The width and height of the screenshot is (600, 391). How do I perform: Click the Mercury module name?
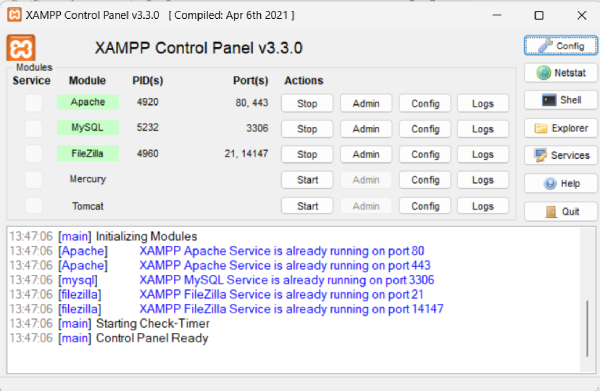tap(88, 179)
